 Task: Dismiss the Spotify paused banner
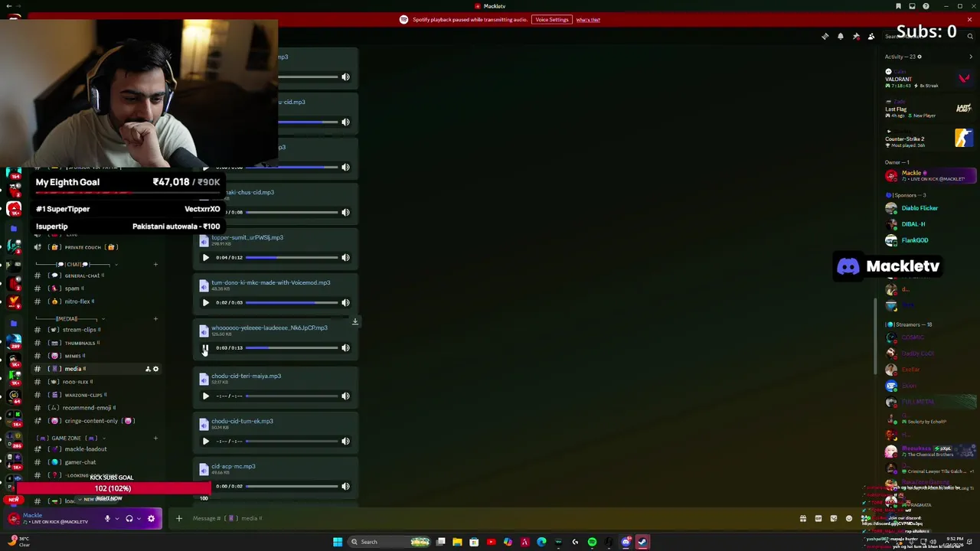pyautogui.click(x=969, y=20)
